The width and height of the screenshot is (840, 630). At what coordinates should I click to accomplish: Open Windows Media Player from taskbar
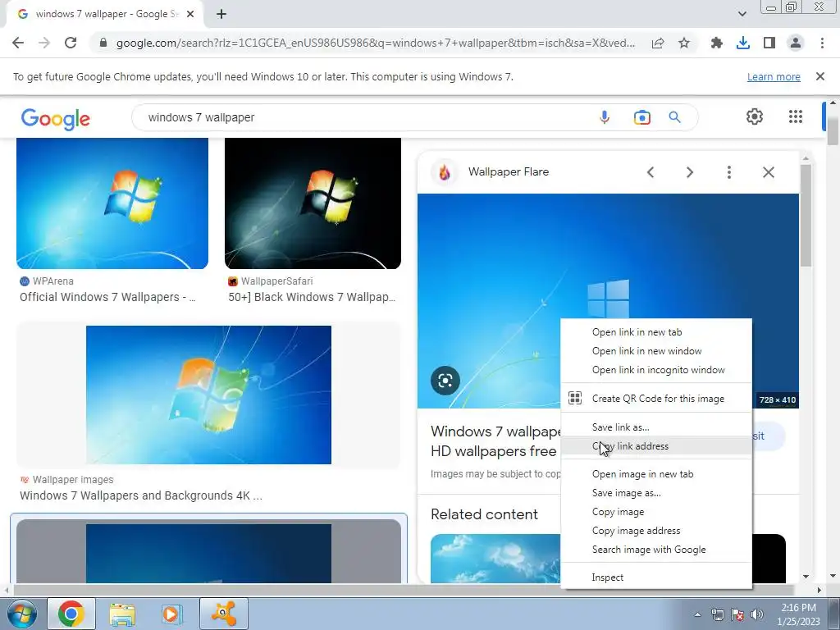pyautogui.click(x=171, y=614)
